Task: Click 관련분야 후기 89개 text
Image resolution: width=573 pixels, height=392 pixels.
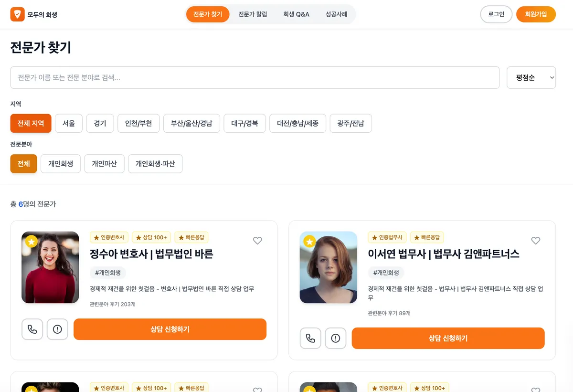Action: point(389,313)
